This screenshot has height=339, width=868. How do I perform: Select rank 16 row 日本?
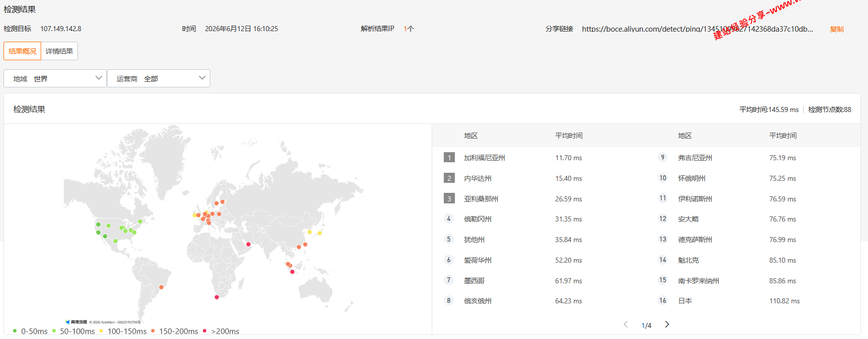coord(753,301)
